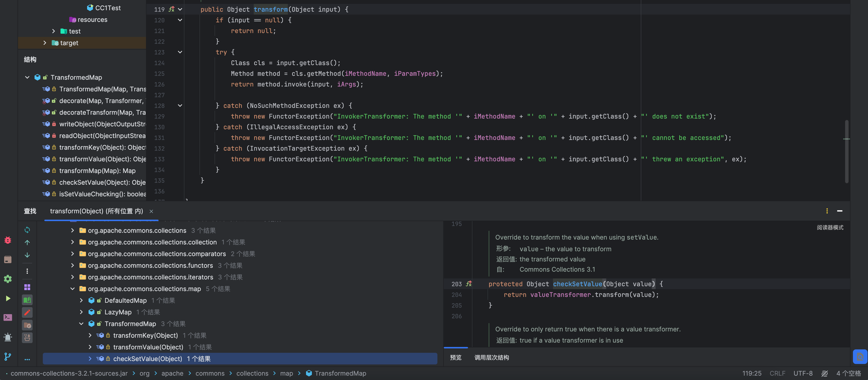Click indentation 4 个空格 indicator
Viewport: 868px width, 380px height.
[849, 374]
